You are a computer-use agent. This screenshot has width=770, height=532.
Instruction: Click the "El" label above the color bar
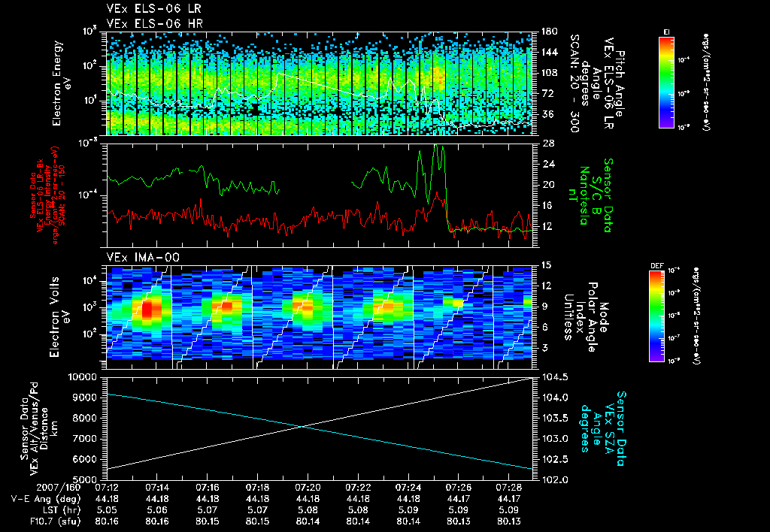click(666, 32)
